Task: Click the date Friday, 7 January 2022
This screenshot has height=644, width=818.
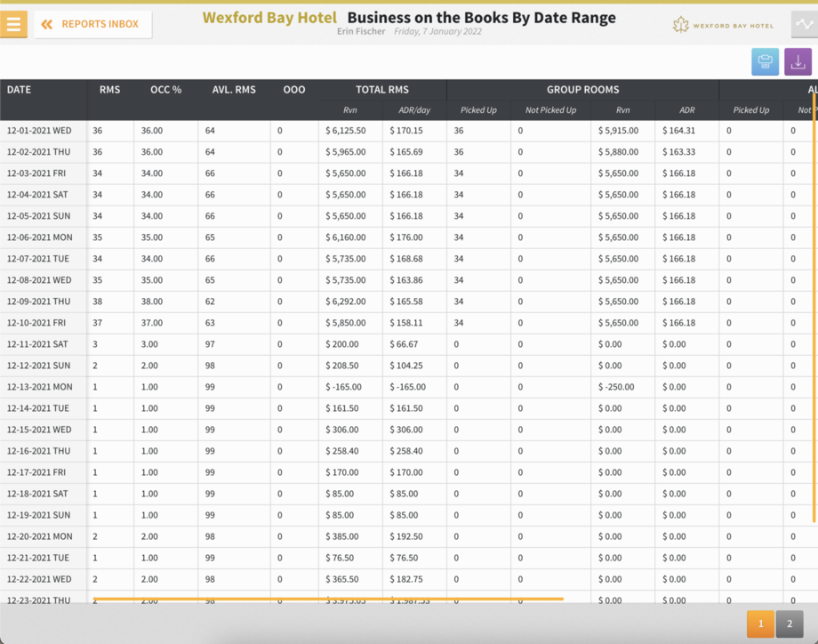Action: (437, 31)
